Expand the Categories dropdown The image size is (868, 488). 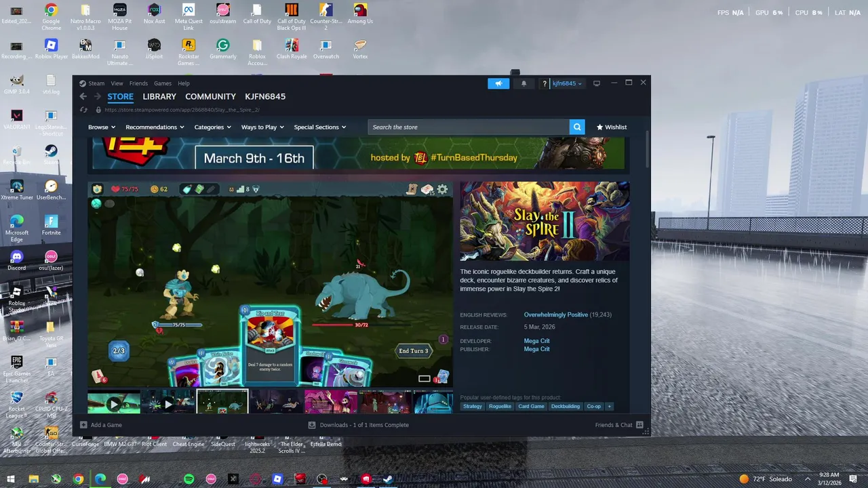click(x=213, y=127)
